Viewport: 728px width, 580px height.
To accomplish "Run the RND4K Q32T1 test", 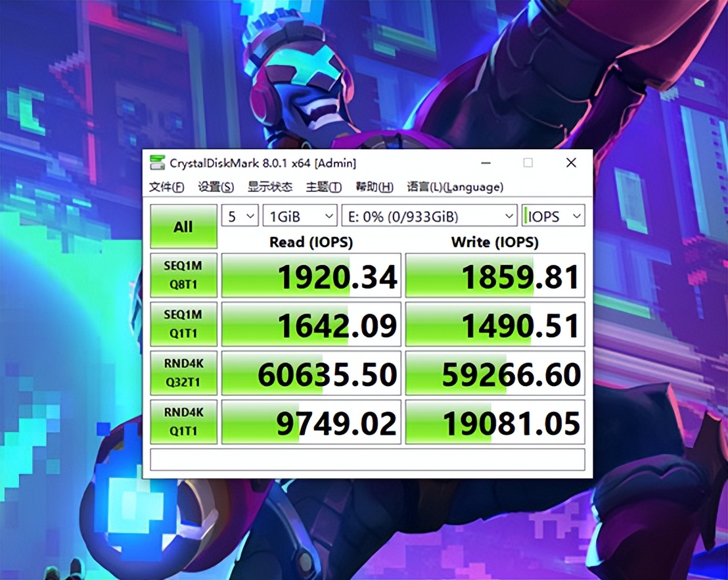I will 183,373.
